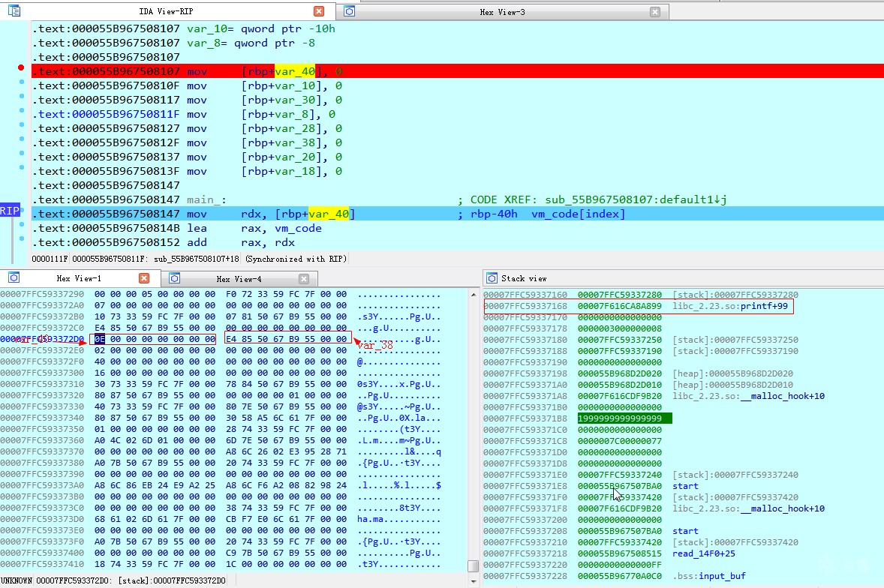Image resolution: width=884 pixels, height=588 pixels.
Task: Click the gutter dot beside address 55B96750813F
Action: [x=22, y=167]
